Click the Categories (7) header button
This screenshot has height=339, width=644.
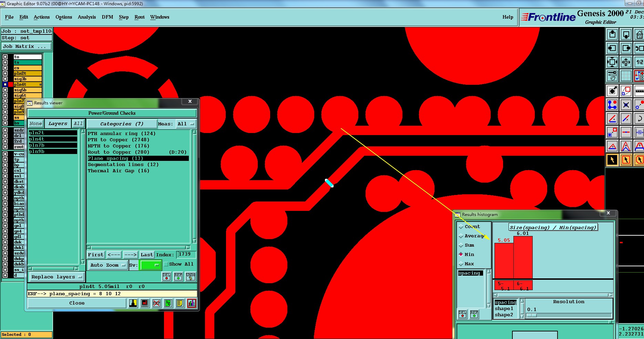(122, 124)
